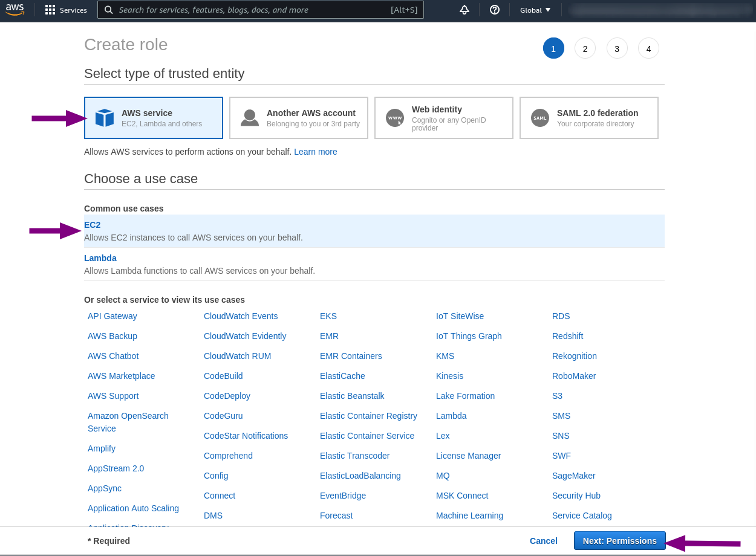Open CloudWatch Events use cases
Image resolution: width=756 pixels, height=556 pixels.
tap(240, 315)
